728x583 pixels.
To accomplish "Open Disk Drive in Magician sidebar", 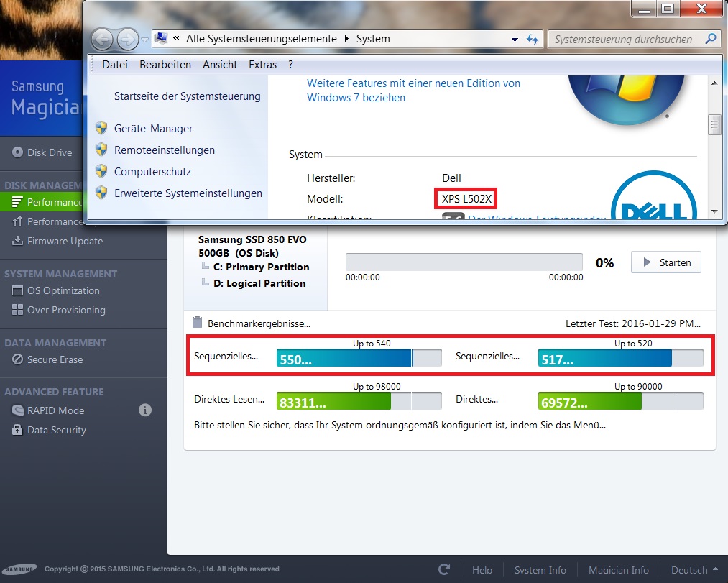I will [42, 152].
